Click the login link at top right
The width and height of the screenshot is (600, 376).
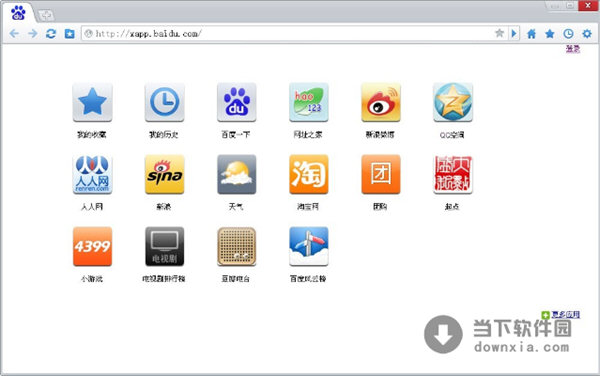573,49
